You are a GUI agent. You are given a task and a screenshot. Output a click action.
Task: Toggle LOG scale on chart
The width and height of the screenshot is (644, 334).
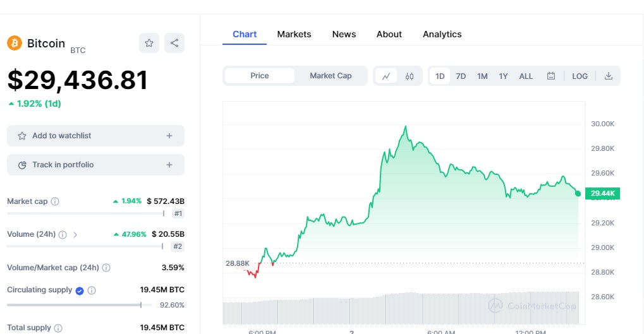pyautogui.click(x=580, y=76)
